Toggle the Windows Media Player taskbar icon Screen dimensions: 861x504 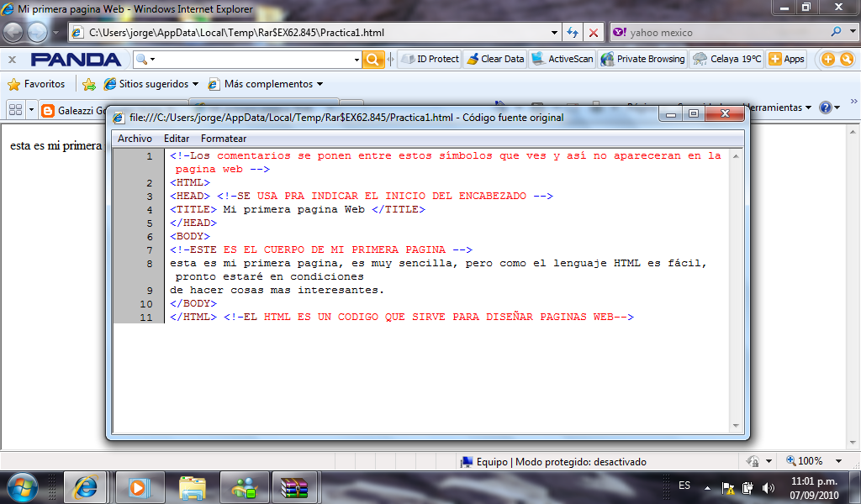click(139, 486)
